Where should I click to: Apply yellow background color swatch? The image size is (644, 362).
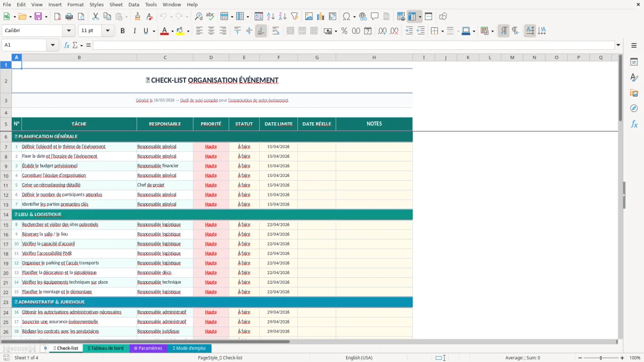(x=180, y=31)
